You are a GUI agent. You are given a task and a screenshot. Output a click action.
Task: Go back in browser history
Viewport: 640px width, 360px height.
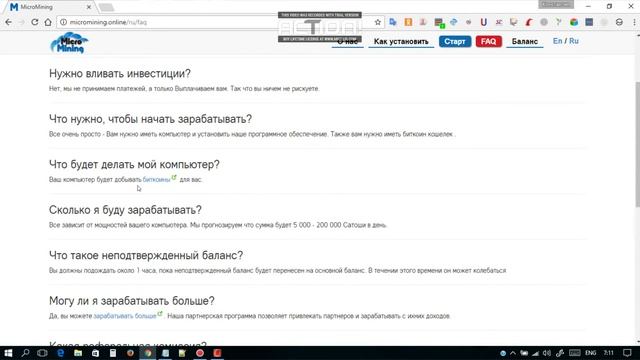point(9,22)
